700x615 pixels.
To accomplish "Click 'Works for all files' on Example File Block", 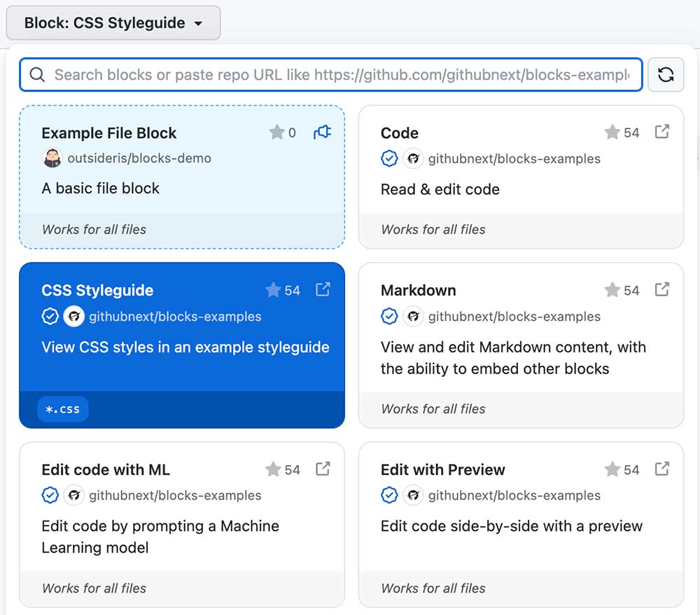I will [x=94, y=230].
